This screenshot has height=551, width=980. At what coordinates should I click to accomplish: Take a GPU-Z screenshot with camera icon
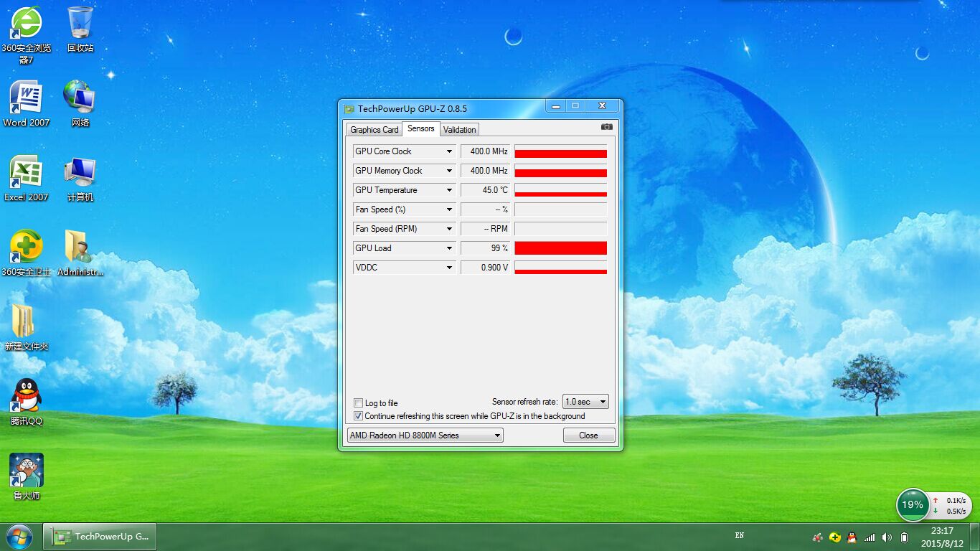[x=607, y=127]
